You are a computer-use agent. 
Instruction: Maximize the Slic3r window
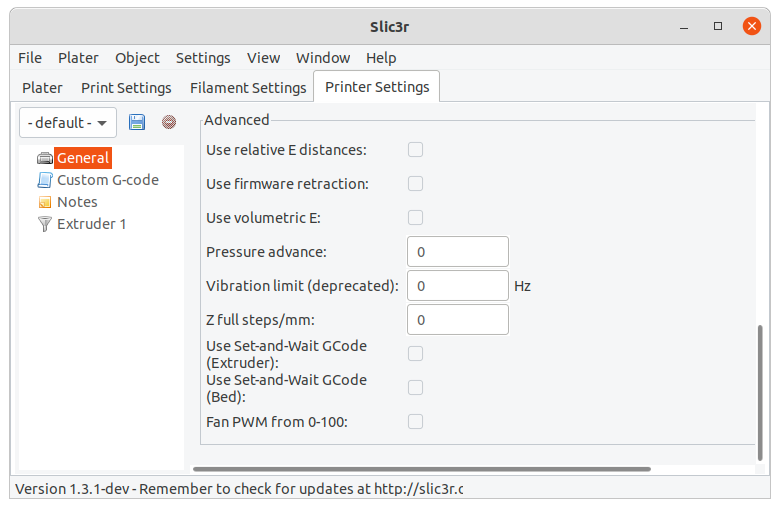click(718, 26)
